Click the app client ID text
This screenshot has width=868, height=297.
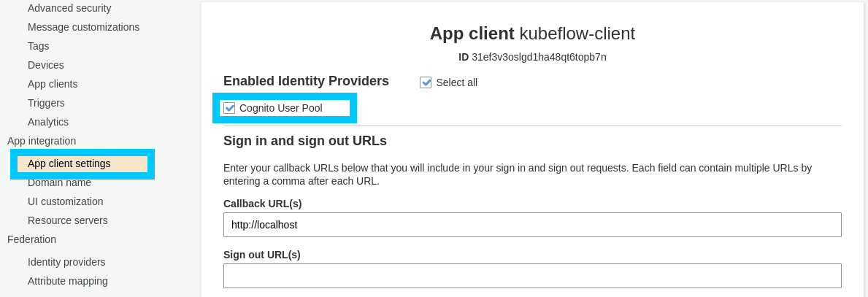click(539, 57)
